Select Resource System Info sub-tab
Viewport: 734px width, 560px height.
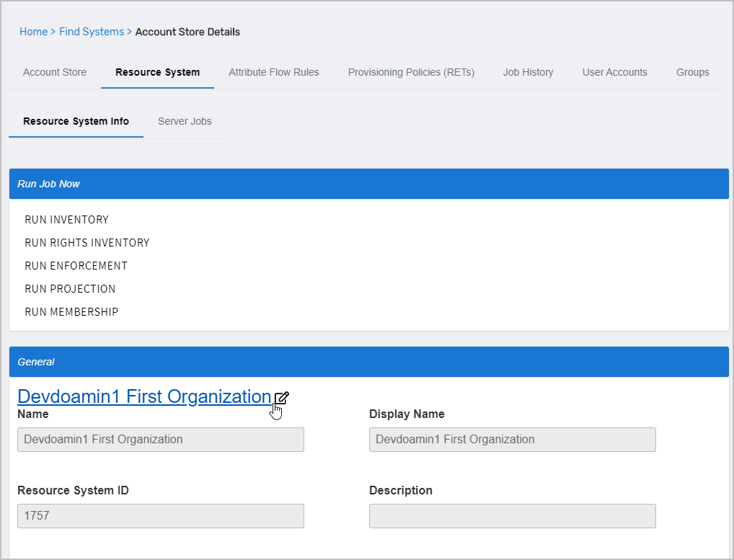[76, 121]
